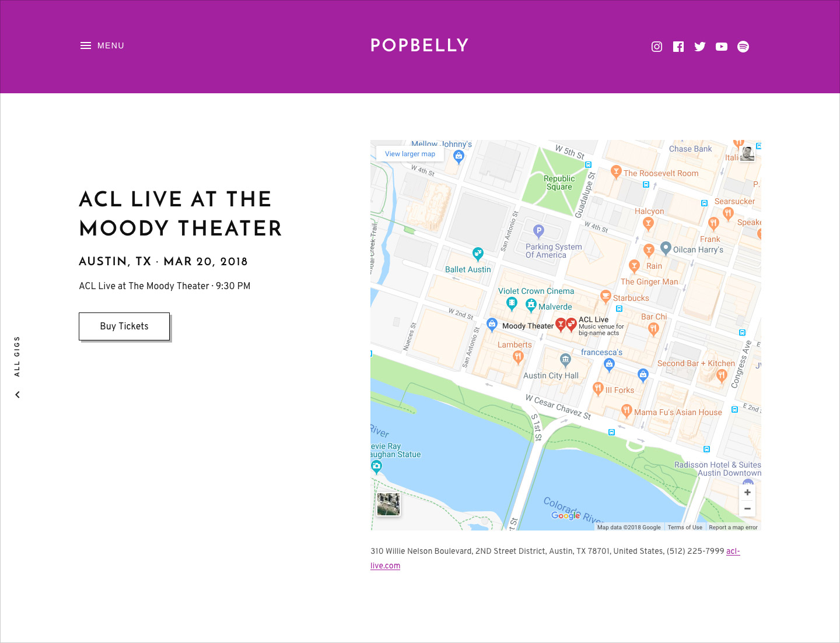This screenshot has height=643, width=840.
Task: Click The Roosevelt Room pin
Action: 616,172
